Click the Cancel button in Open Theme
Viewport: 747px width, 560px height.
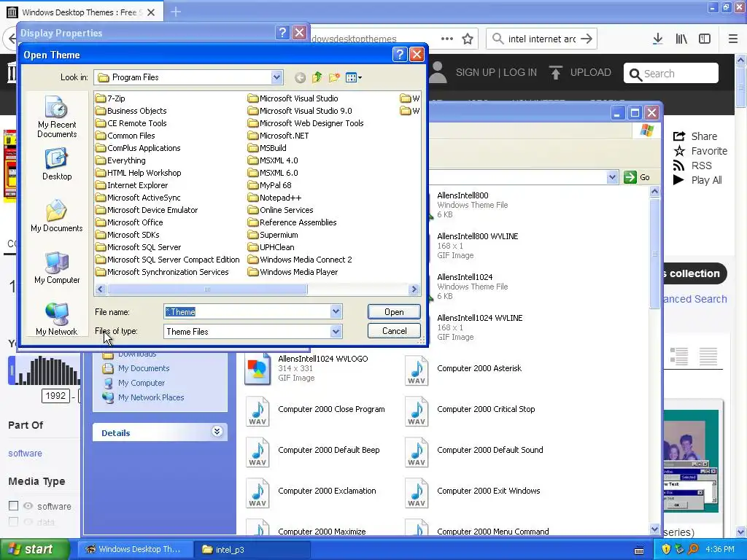click(x=394, y=331)
